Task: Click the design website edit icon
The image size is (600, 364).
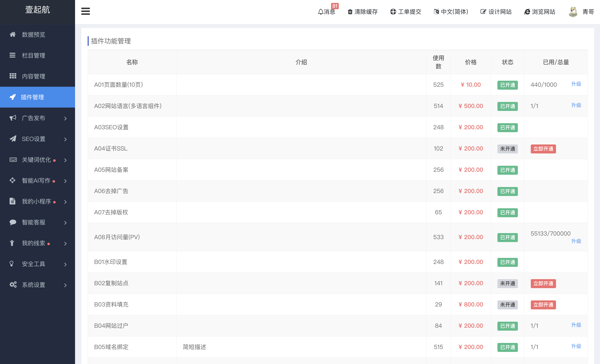Action: [483, 12]
